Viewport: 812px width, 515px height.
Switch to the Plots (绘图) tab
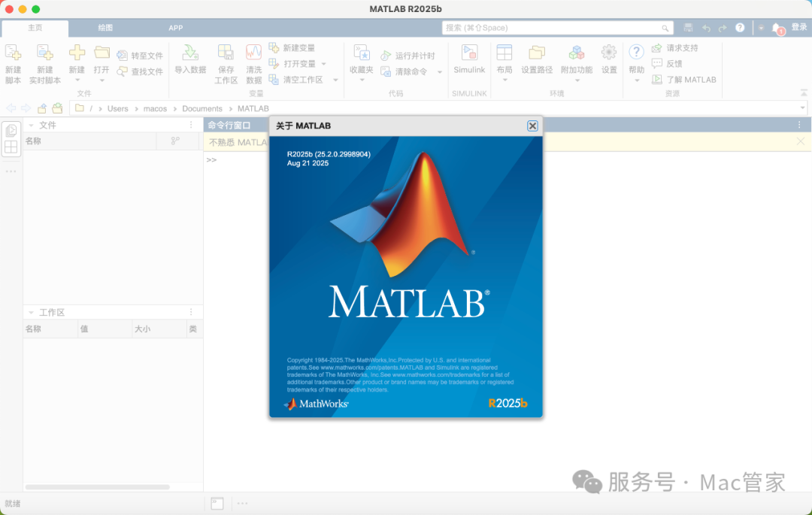(105, 28)
